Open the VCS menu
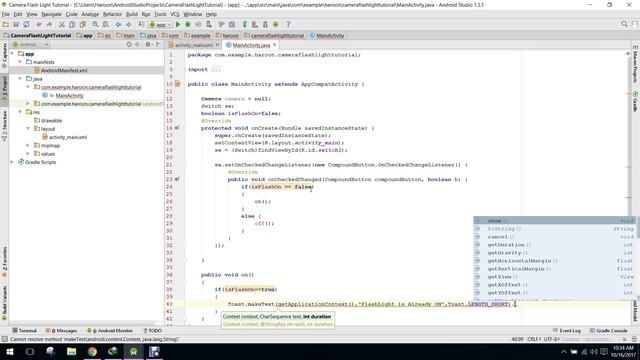This screenshot has height=360, width=640. pyautogui.click(x=175, y=14)
